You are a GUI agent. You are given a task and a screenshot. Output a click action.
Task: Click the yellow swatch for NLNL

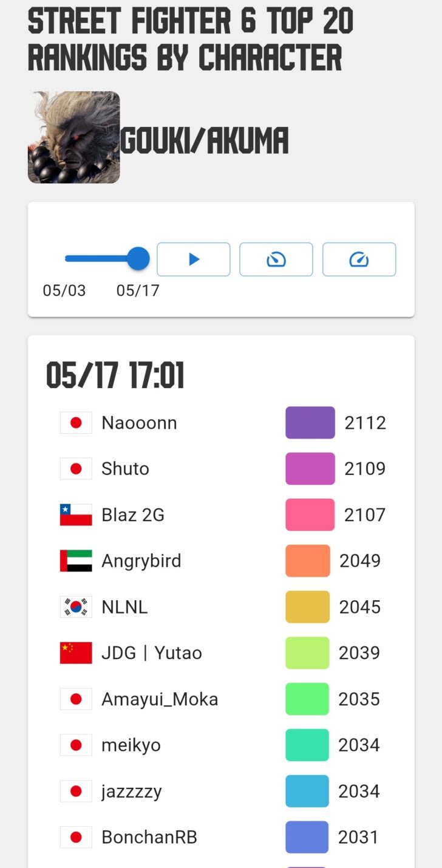pyautogui.click(x=307, y=607)
